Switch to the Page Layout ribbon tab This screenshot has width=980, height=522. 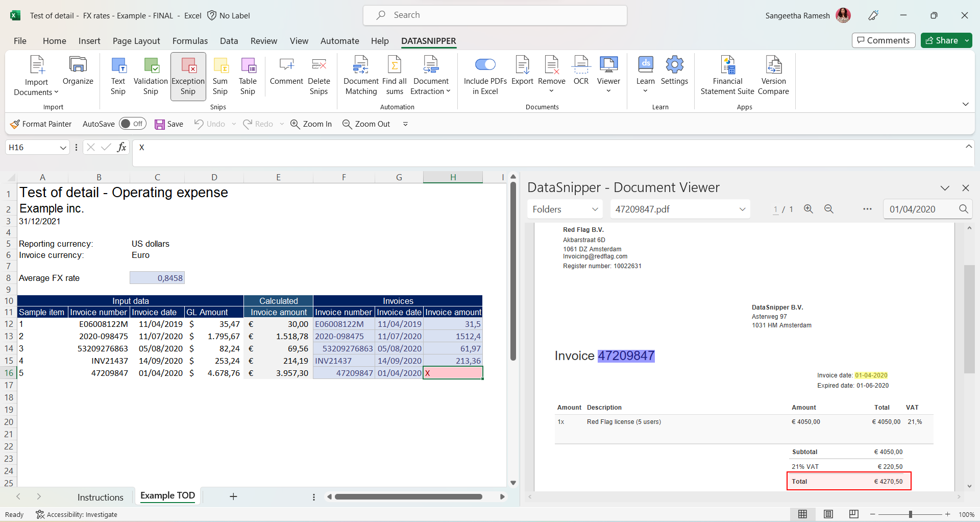pos(136,41)
